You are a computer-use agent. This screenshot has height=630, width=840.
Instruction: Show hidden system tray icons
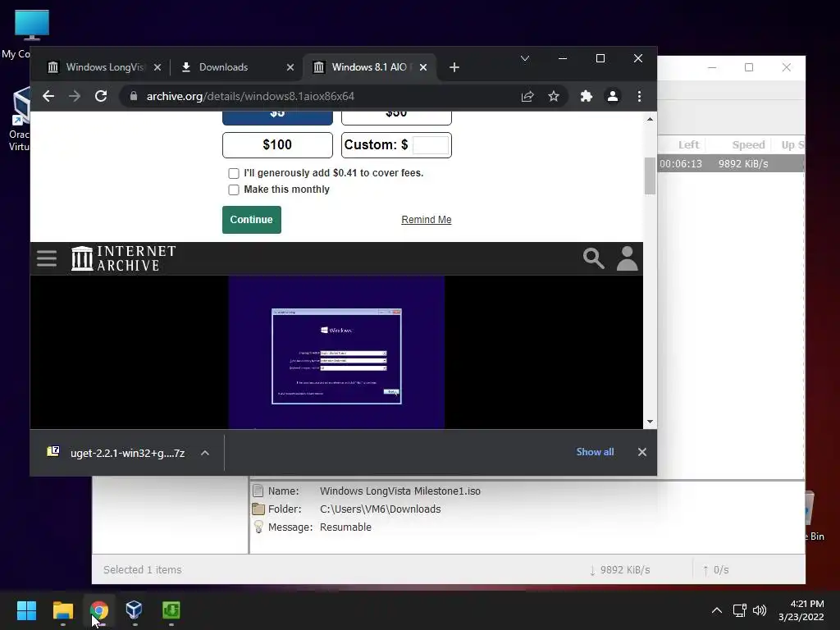coord(716,610)
